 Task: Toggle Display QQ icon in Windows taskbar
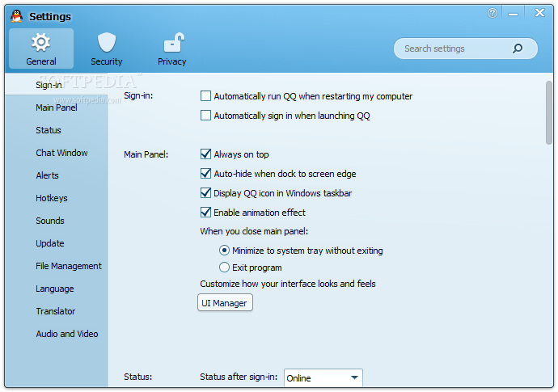(205, 193)
